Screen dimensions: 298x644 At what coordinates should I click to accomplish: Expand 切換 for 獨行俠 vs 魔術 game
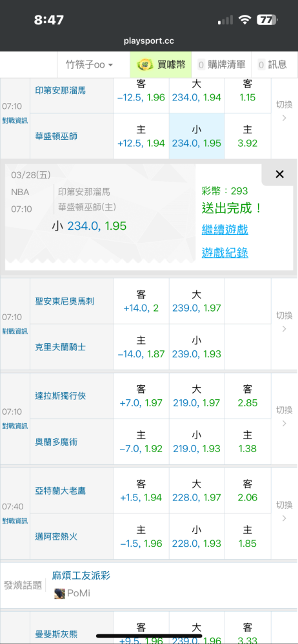(284, 417)
